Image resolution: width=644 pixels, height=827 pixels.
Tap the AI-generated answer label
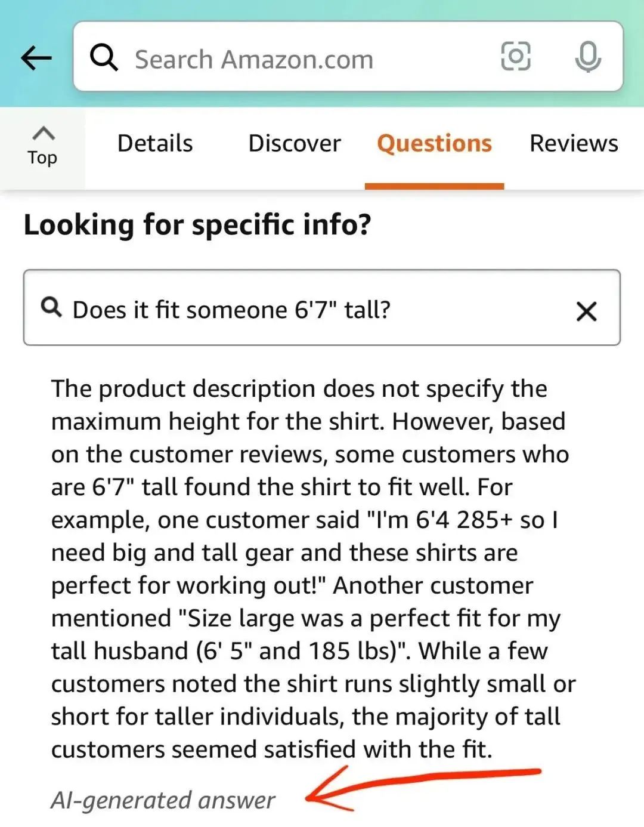click(163, 800)
